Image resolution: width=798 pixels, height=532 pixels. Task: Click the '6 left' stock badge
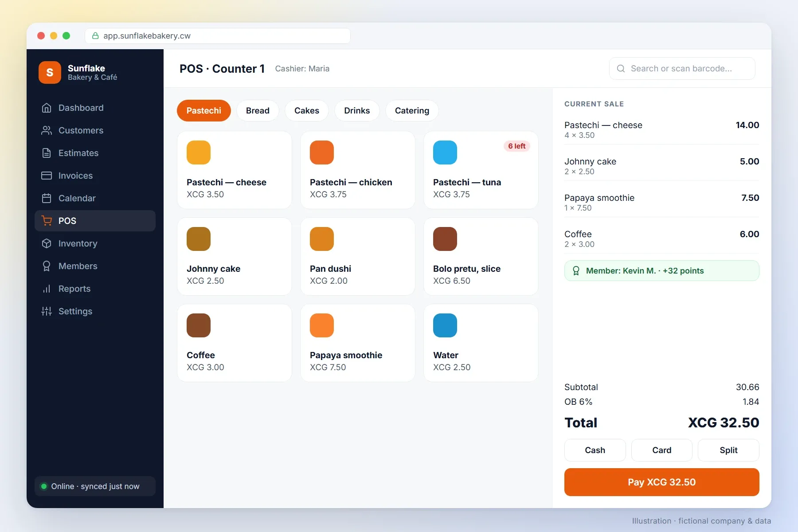pyautogui.click(x=516, y=146)
